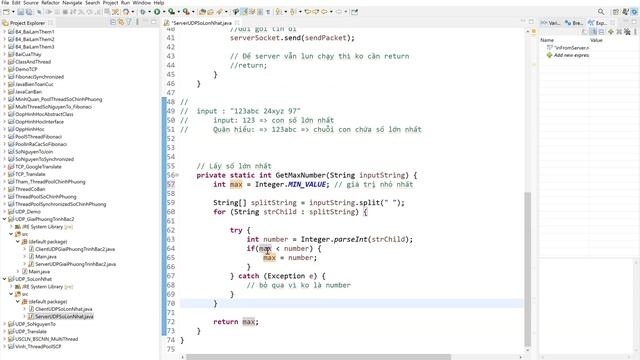
Task: Click the green Run toolbar icon
Action: pyautogui.click(x=157, y=12)
